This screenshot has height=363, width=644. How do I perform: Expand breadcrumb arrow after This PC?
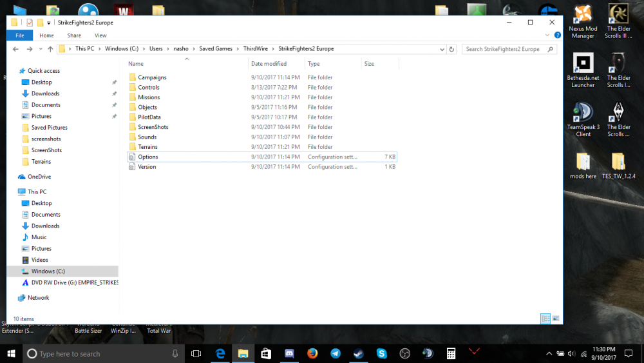(x=99, y=49)
